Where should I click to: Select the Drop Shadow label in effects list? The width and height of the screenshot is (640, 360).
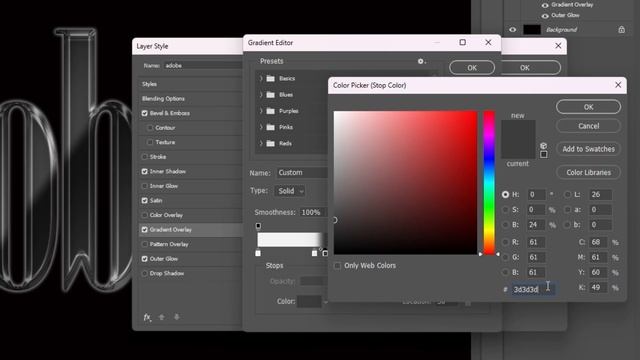[167, 273]
